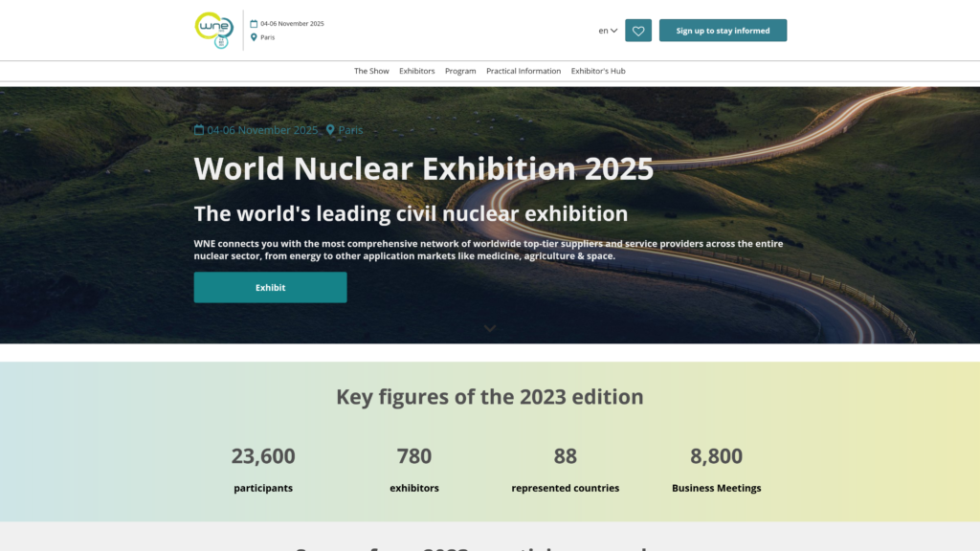
Task: Open the Program menu item
Action: pyautogui.click(x=460, y=71)
